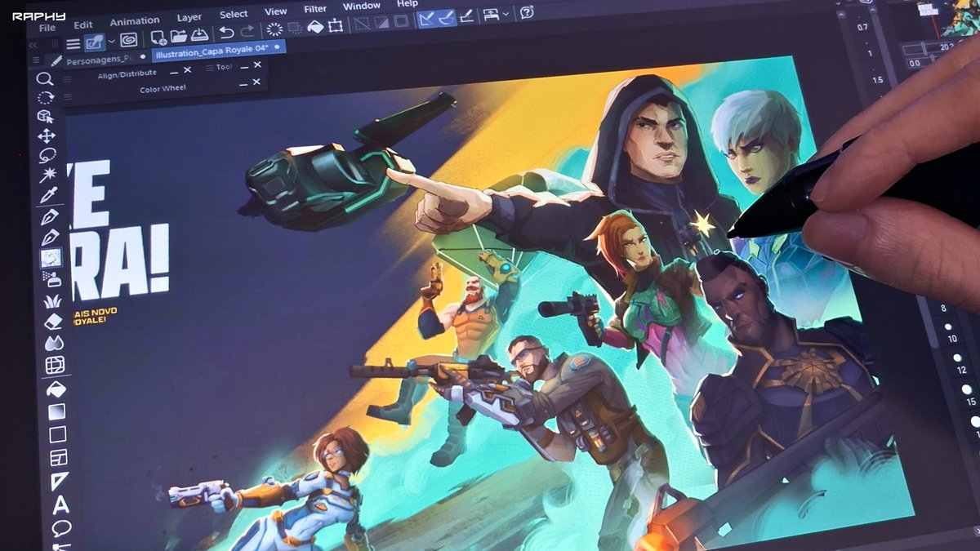This screenshot has height=551, width=980.
Task: Open the dropdown arrow left of help icon
Action: [x=506, y=14]
